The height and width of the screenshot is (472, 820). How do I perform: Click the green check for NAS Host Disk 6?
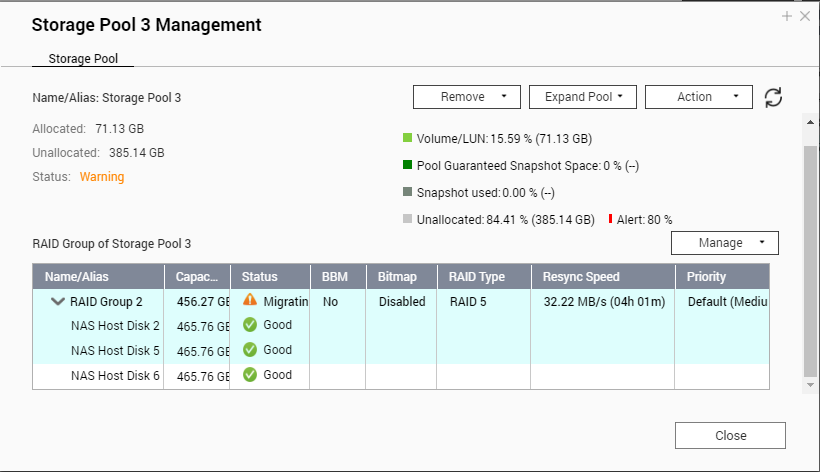coord(250,374)
